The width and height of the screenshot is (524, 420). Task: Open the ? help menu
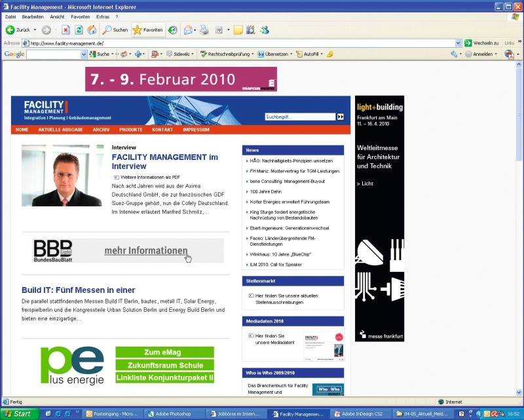pyautogui.click(x=117, y=17)
